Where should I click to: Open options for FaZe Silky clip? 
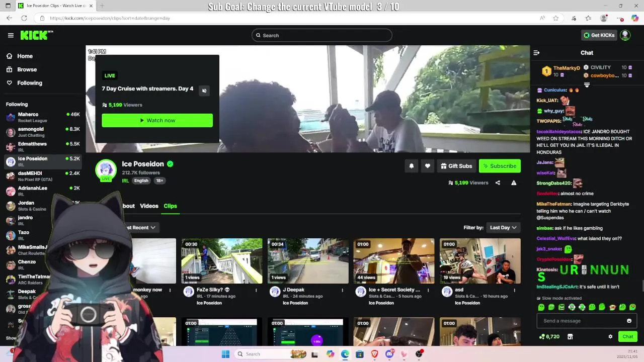click(x=256, y=290)
